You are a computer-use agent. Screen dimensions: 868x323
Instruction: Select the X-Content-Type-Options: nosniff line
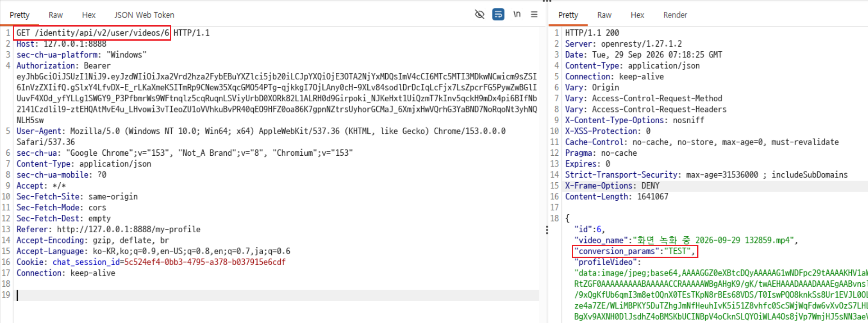pyautogui.click(x=634, y=120)
